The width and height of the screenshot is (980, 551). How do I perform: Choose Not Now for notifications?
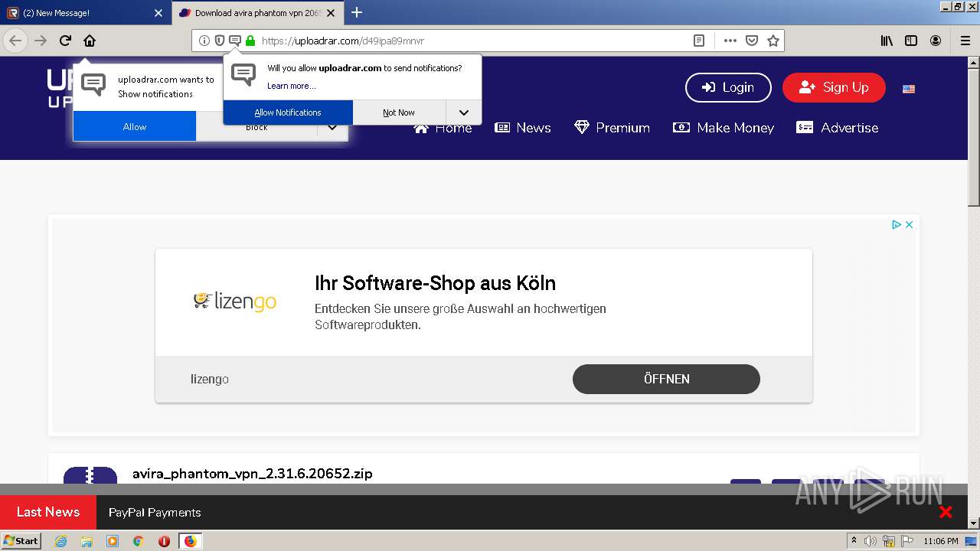399,112
